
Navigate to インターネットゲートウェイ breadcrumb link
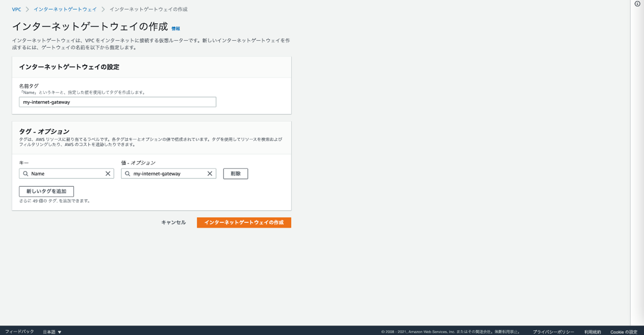point(65,9)
